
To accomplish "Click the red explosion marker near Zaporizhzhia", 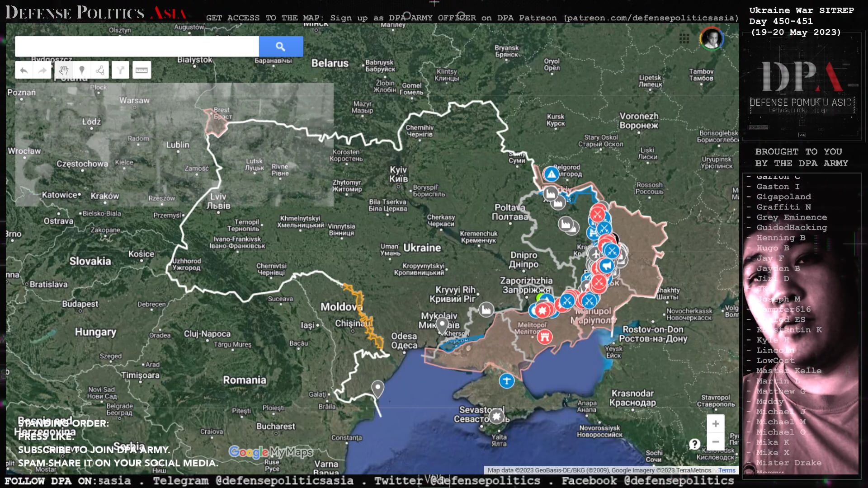I will tap(543, 310).
